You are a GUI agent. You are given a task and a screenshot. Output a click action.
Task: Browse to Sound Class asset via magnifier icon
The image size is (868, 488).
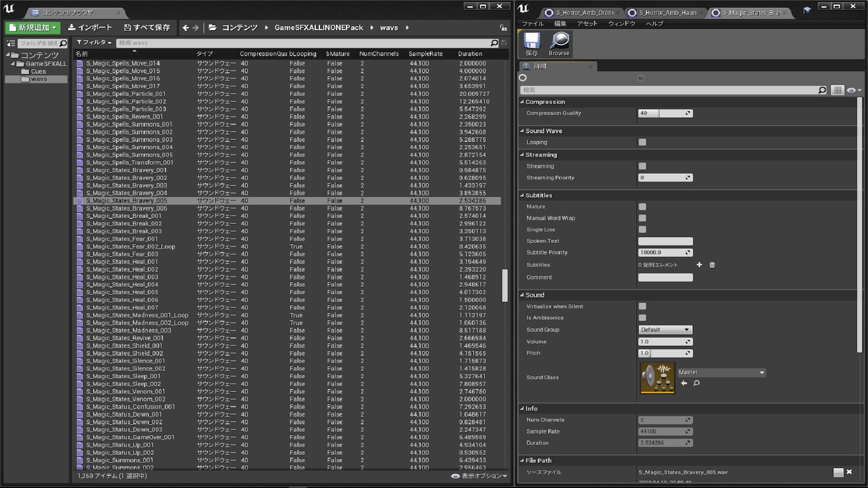click(x=696, y=383)
